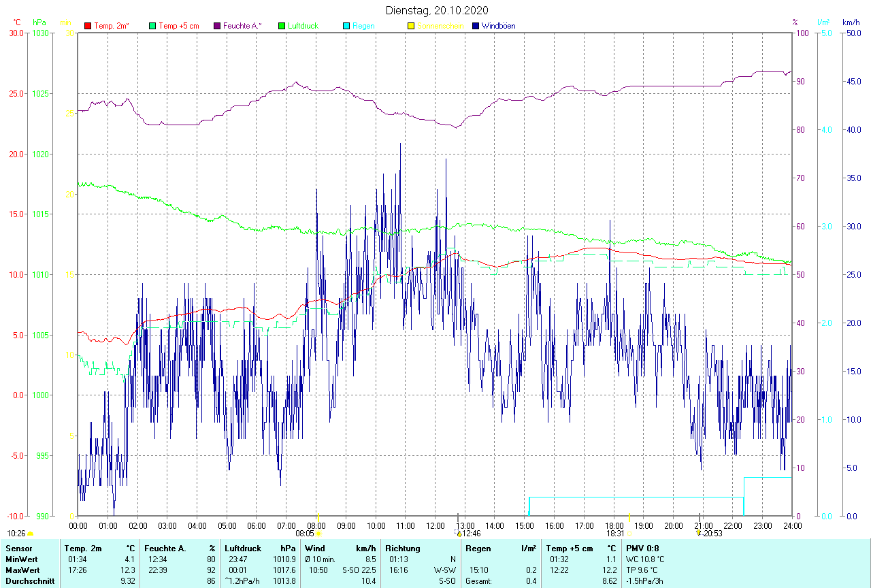Click the average temperature value 9.32

pos(128,581)
